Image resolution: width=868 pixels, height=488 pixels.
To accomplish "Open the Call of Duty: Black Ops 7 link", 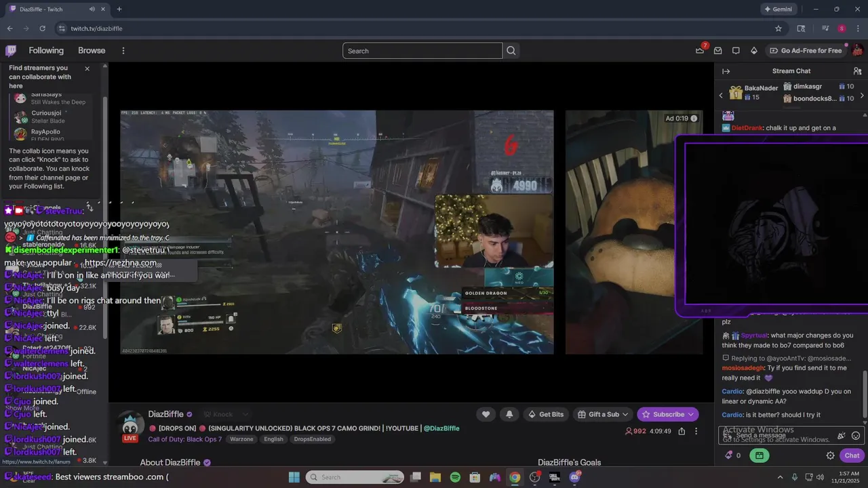I will click(x=184, y=439).
